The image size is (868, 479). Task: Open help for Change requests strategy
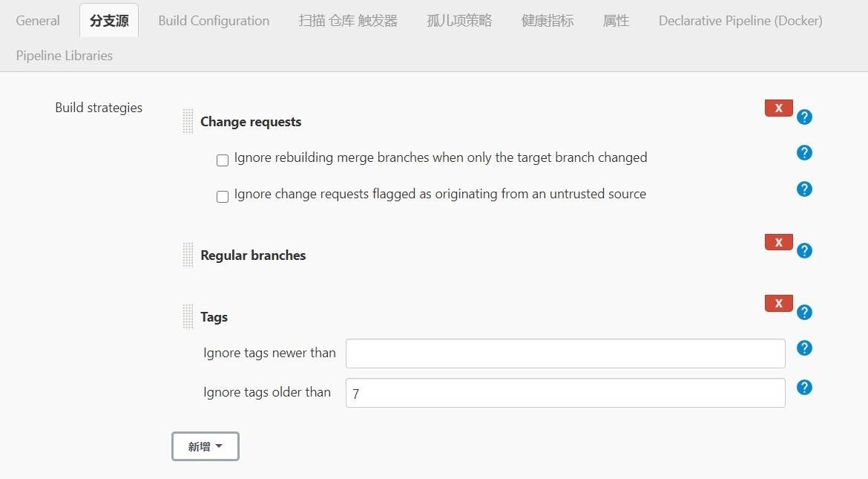tap(804, 117)
